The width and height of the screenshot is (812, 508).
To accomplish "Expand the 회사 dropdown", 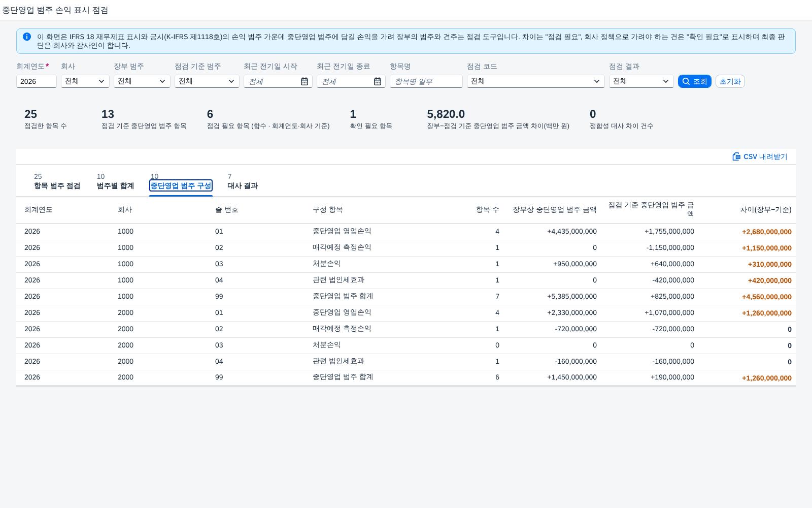I will [101, 81].
